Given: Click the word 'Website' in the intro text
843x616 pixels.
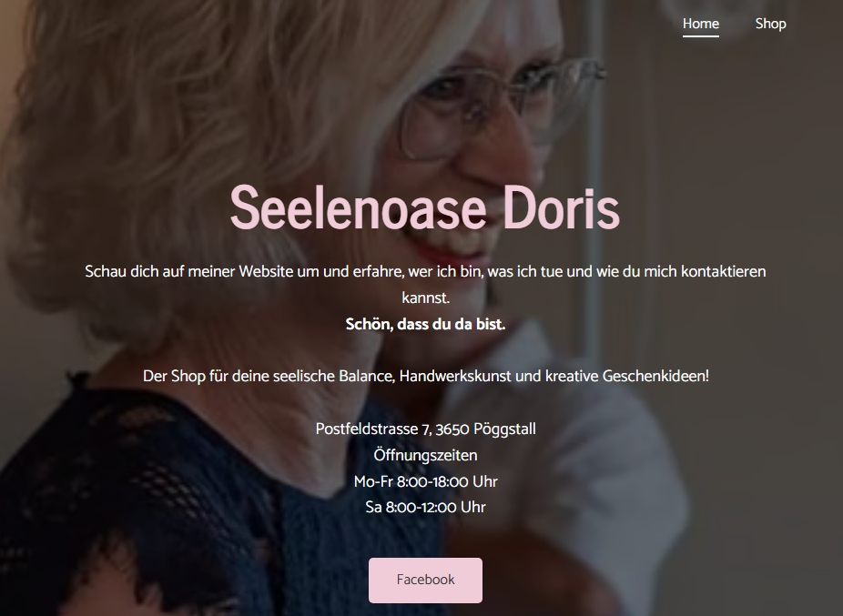Looking at the screenshot, I should tap(264, 271).
